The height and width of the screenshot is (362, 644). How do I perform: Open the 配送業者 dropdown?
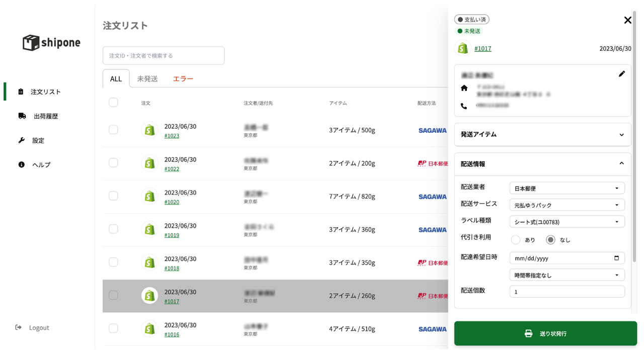[567, 188]
